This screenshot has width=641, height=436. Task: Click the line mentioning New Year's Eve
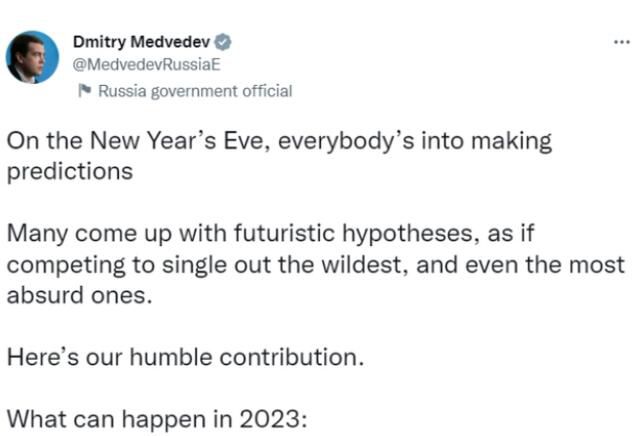pyautogui.click(x=279, y=141)
